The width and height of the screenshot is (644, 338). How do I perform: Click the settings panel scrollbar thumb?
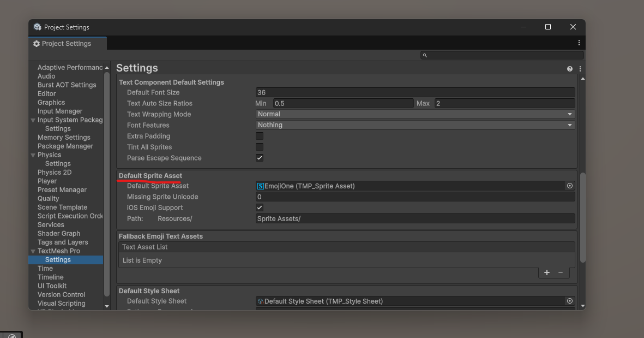tap(582, 217)
